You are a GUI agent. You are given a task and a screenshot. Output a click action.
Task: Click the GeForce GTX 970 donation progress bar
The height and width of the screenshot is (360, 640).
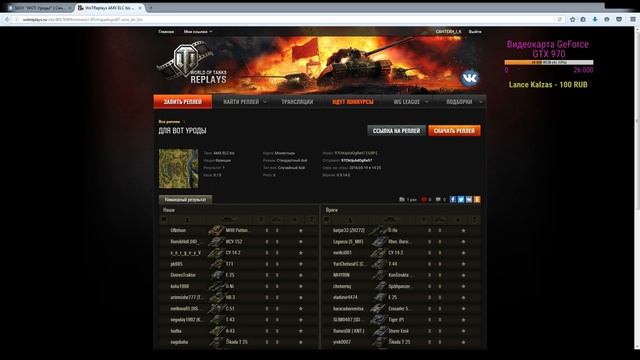[x=549, y=62]
